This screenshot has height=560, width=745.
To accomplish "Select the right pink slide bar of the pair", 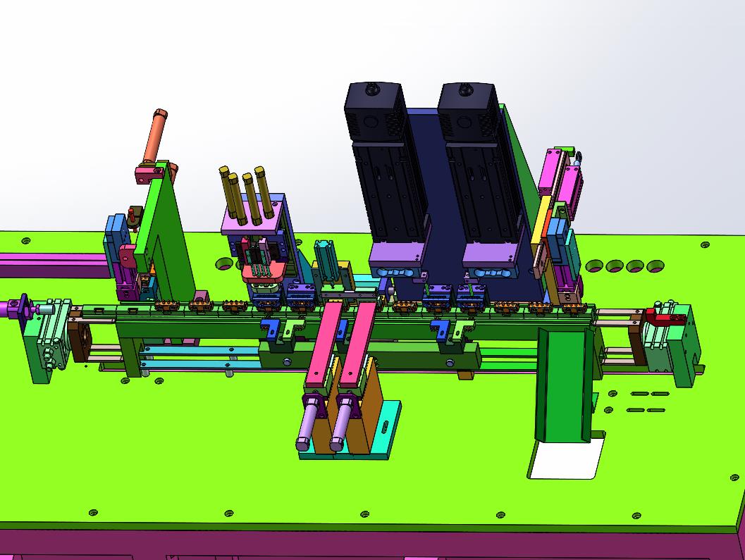I will coord(358,344).
